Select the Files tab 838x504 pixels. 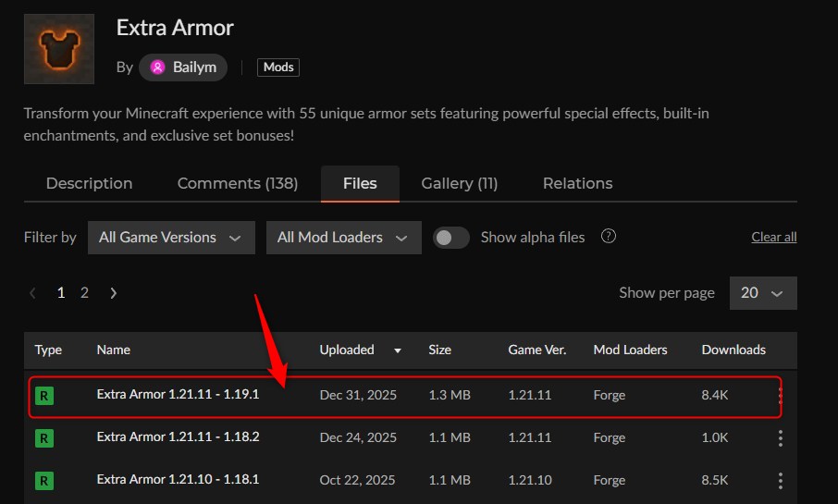(x=360, y=183)
